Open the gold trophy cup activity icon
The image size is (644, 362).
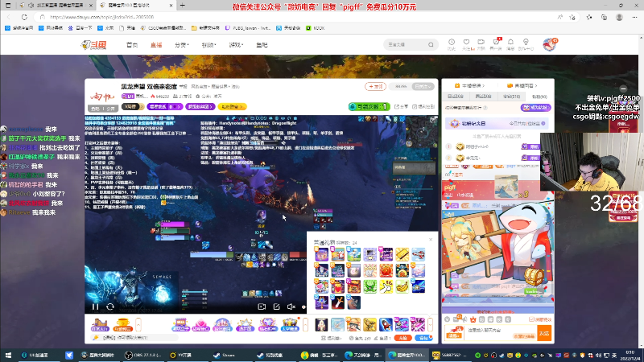[x=122, y=325]
